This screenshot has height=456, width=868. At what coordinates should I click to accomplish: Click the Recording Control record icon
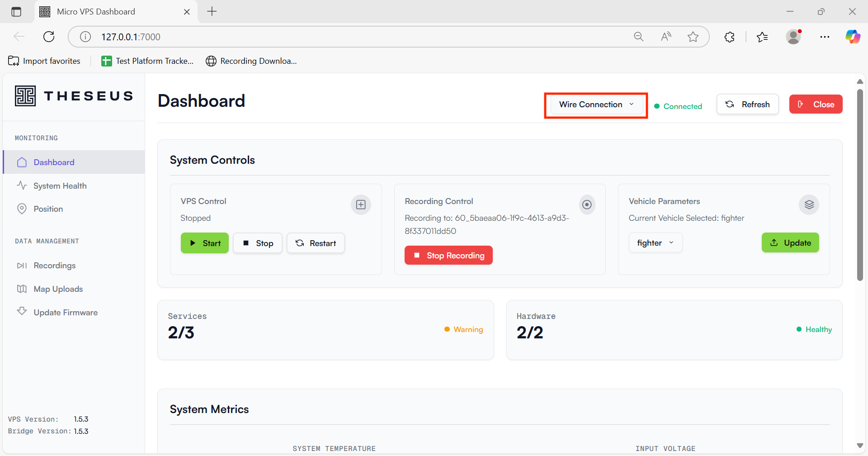[x=587, y=205]
